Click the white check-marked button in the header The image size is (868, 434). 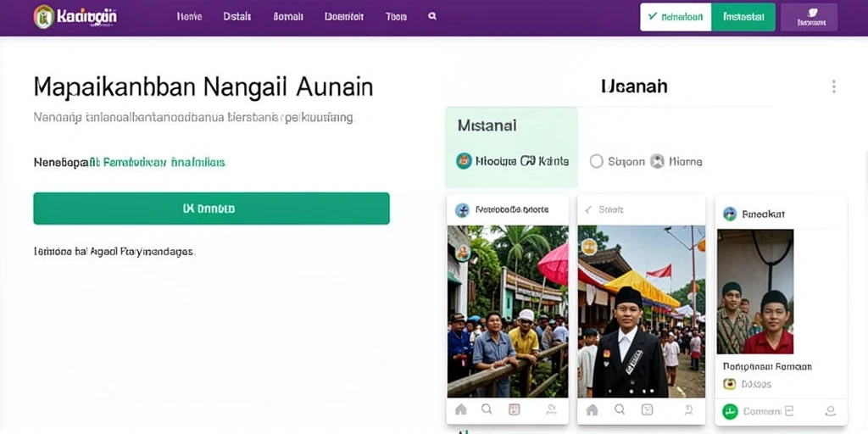point(676,17)
